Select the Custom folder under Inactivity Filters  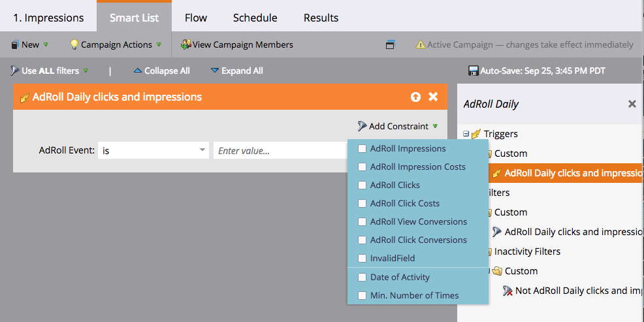(521, 271)
